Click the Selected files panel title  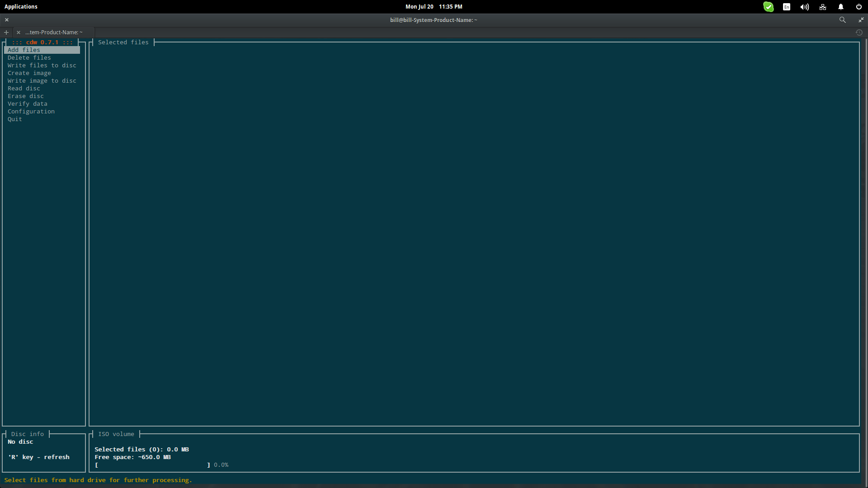[123, 42]
